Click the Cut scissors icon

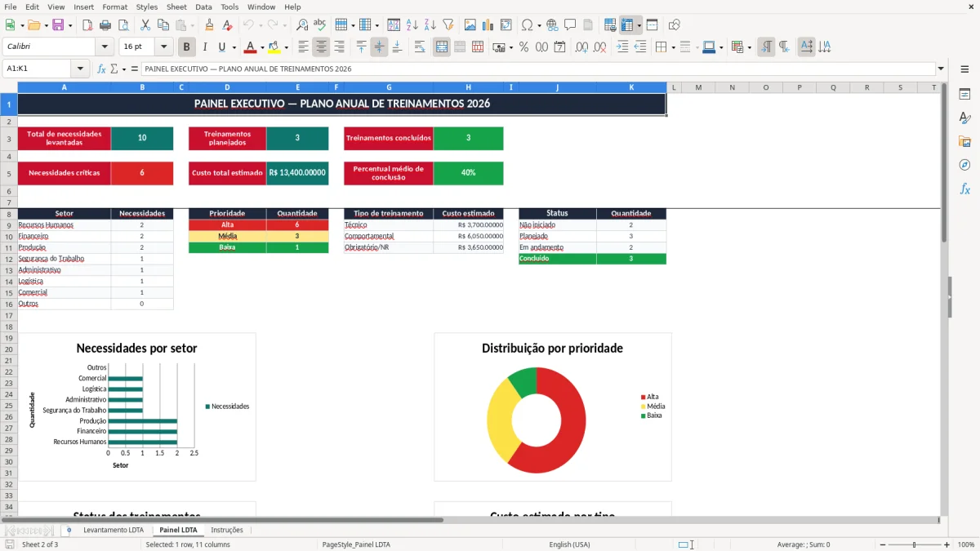(x=145, y=25)
